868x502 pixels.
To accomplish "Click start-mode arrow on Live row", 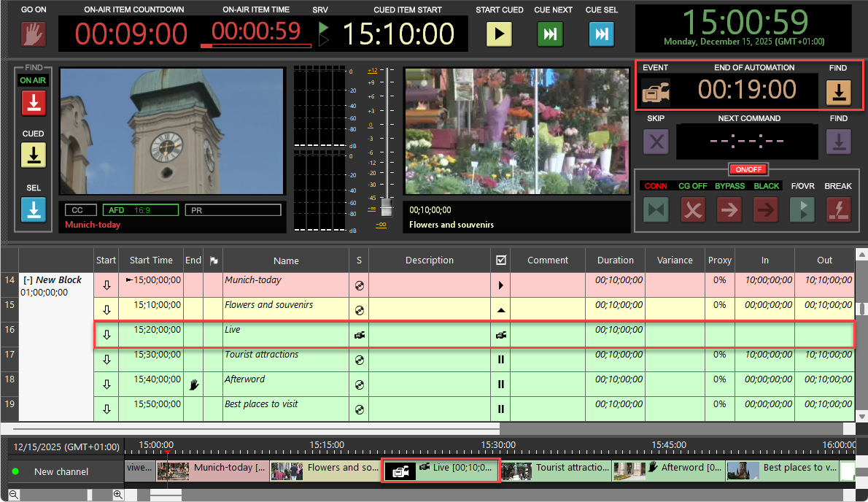I will (x=106, y=335).
